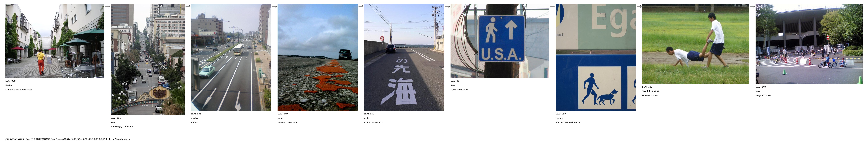The height and width of the screenshot is (143, 868).
Task: Open the http://cambrian.jp link
Action: click(x=119, y=139)
